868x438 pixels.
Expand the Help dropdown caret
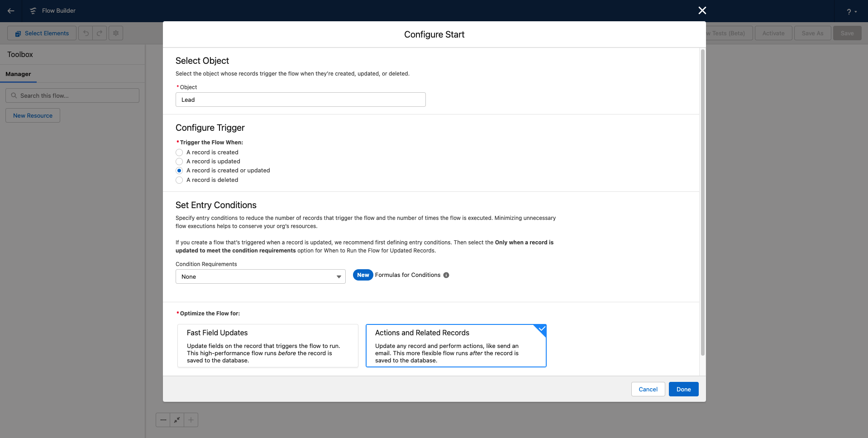point(856,11)
